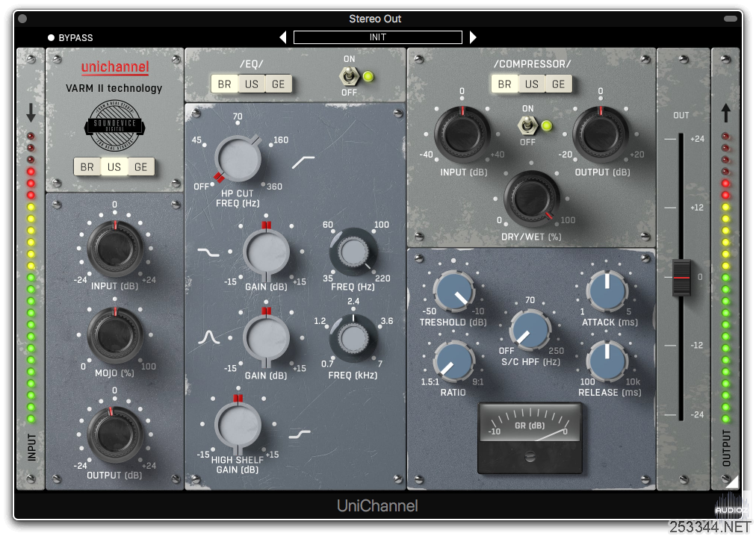Click the OUT fader handle

[681, 278]
